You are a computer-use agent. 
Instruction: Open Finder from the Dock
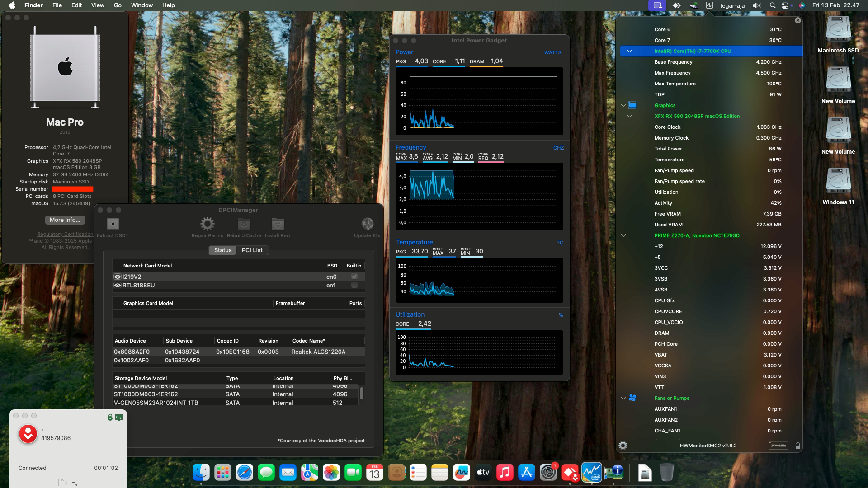click(201, 473)
